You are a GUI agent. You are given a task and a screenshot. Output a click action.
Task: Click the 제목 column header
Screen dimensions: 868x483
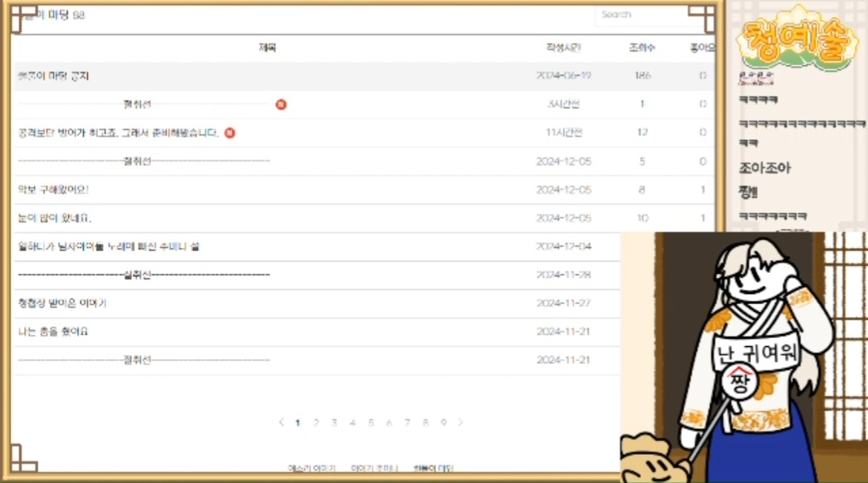click(267, 48)
